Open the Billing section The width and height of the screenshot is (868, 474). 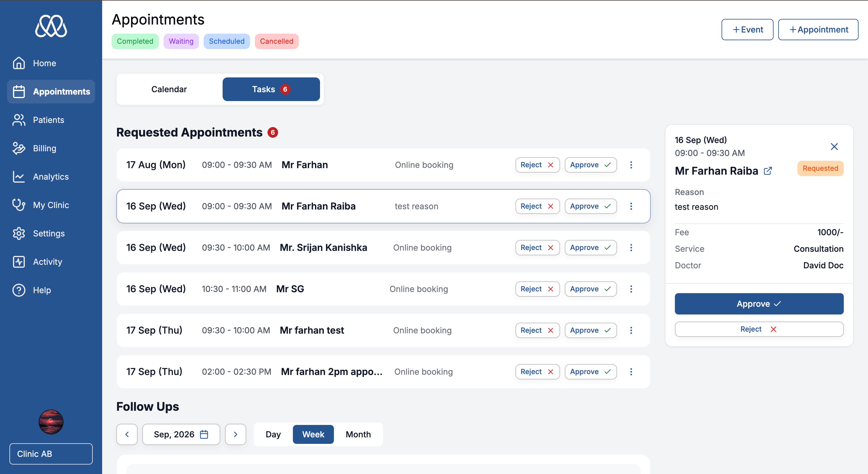50,148
